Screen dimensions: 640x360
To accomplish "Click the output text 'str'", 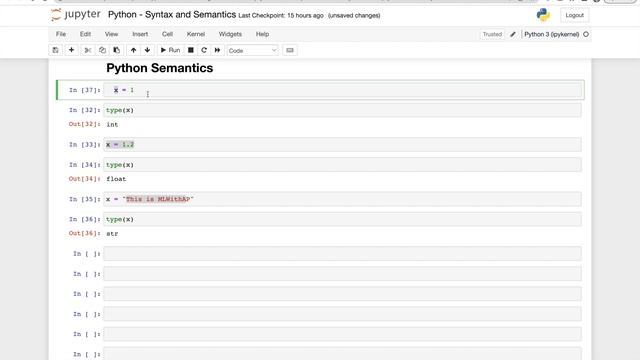I will click(x=112, y=233).
